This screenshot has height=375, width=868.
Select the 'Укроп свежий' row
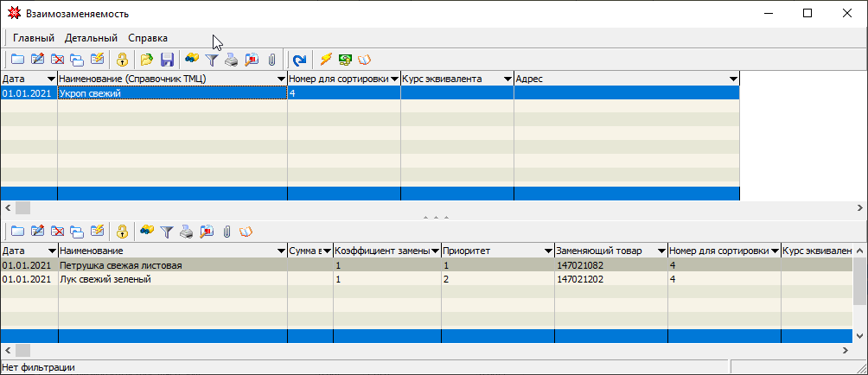click(x=171, y=93)
